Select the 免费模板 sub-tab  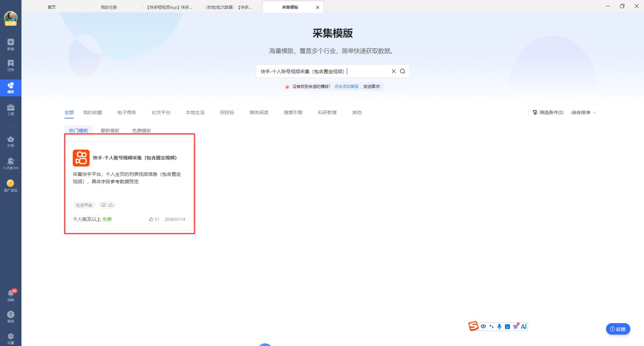[x=142, y=130]
